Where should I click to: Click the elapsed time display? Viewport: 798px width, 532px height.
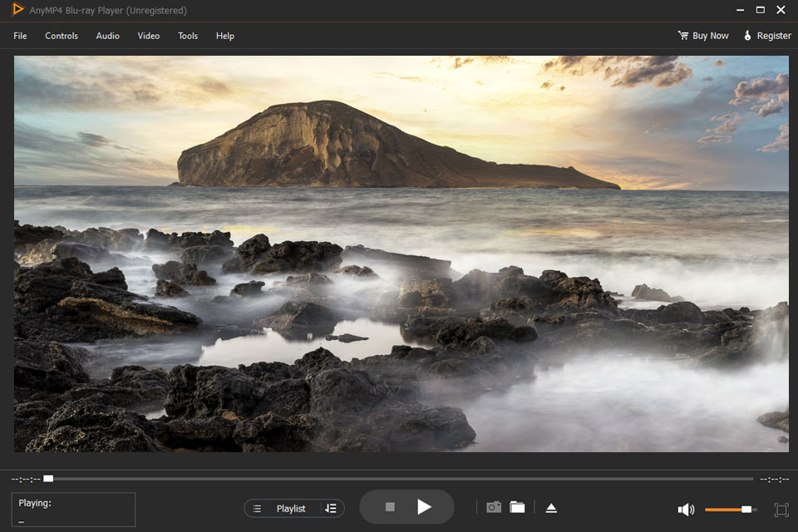pos(26,479)
